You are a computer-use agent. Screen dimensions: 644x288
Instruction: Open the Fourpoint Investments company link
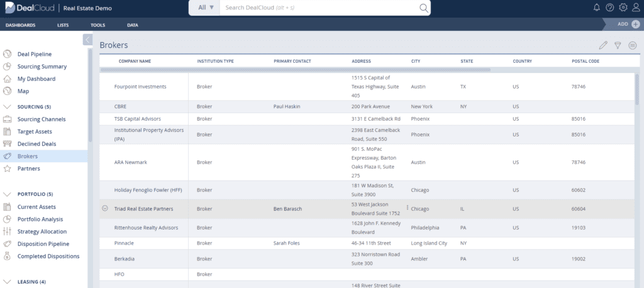[140, 87]
